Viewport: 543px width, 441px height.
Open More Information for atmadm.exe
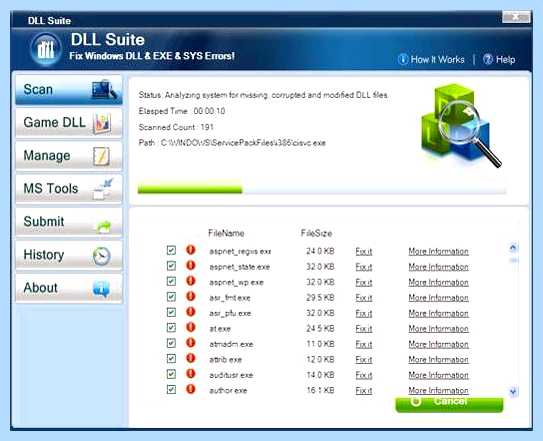pyautogui.click(x=438, y=344)
